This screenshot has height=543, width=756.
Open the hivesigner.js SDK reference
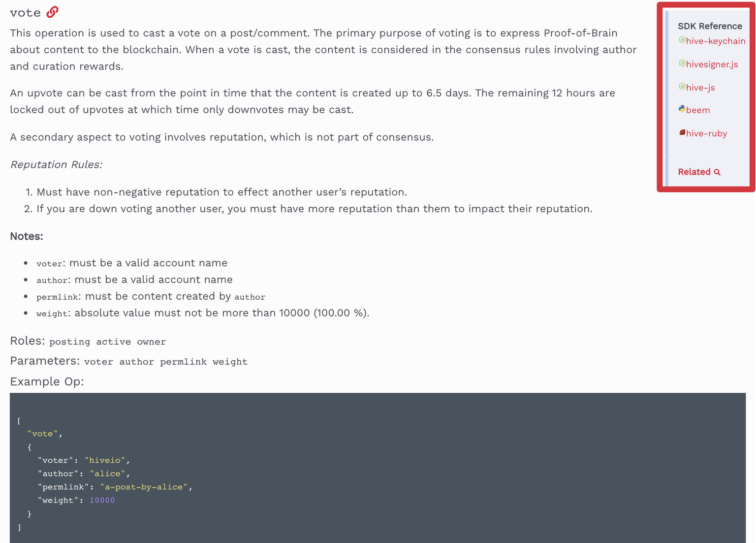(x=712, y=64)
